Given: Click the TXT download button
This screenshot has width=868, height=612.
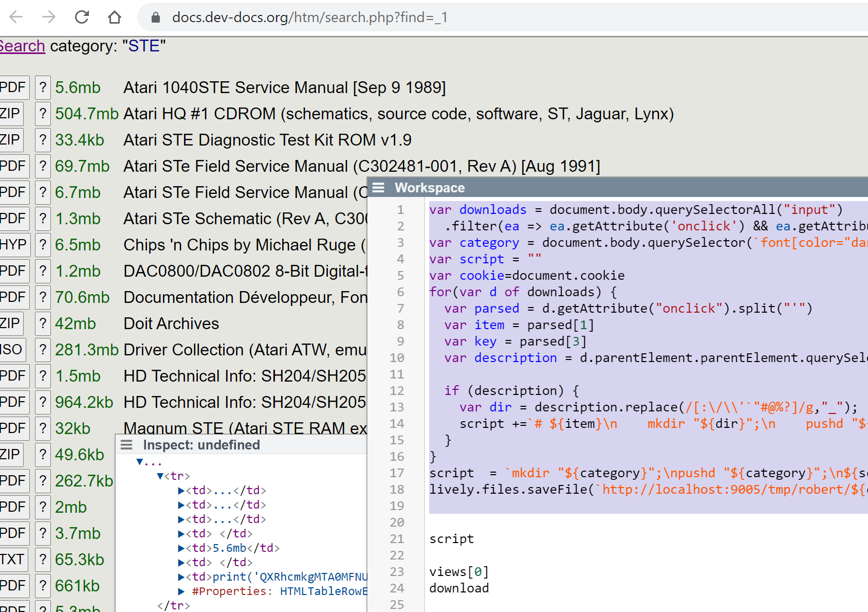Looking at the screenshot, I should point(12,560).
